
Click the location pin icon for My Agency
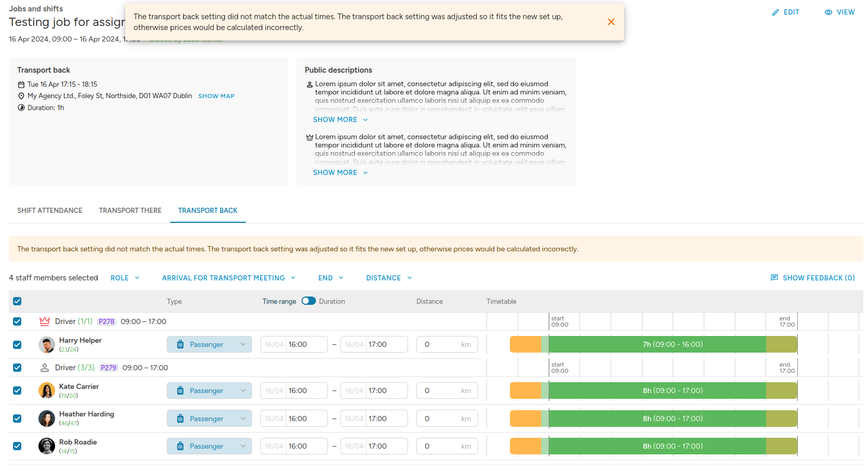[21, 96]
